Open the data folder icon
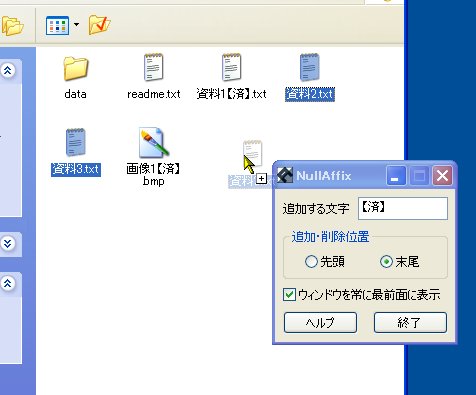 76,69
